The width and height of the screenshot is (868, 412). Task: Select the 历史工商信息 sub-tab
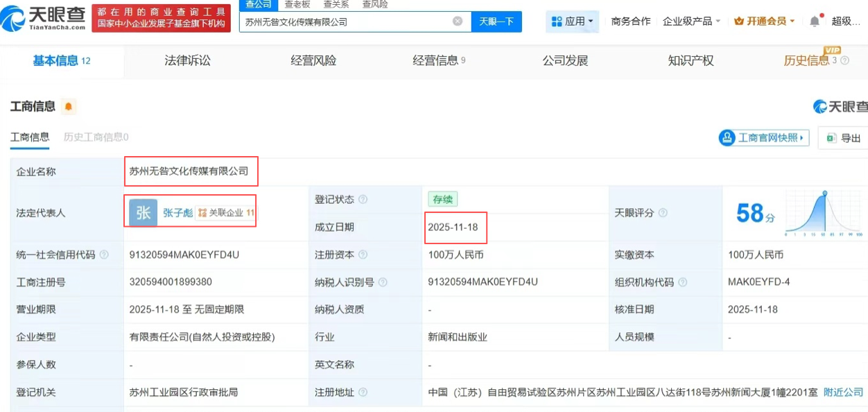click(x=96, y=137)
